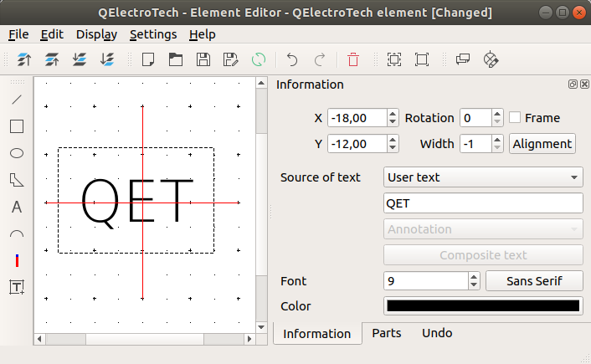Select the dynamic Text field tool
This screenshot has width=591, height=364.
[17, 287]
